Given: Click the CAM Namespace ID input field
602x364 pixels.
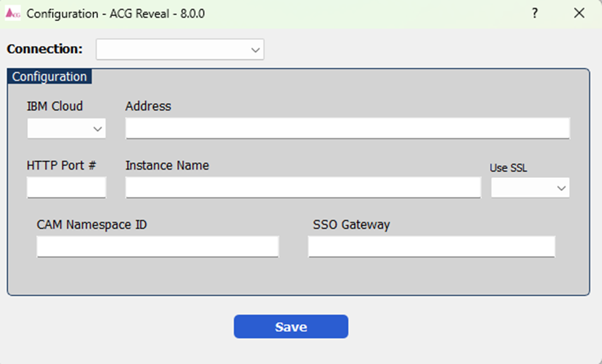Looking at the screenshot, I should pos(157,247).
